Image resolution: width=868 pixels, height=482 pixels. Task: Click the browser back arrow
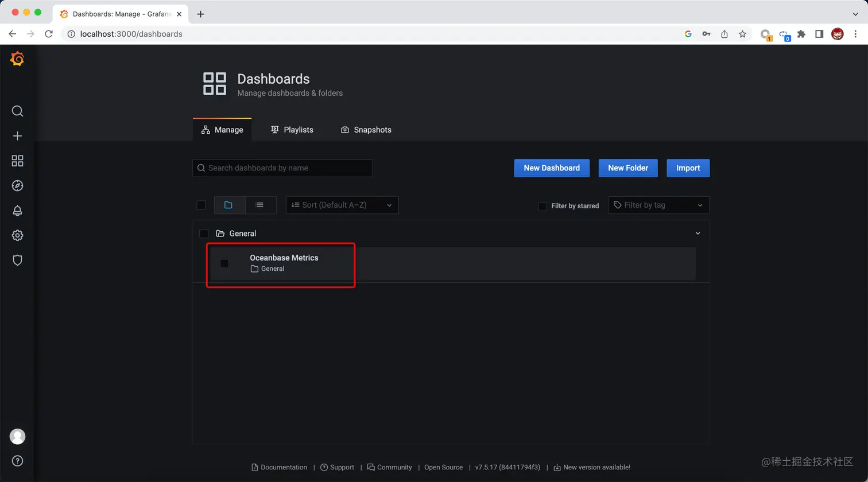click(x=12, y=34)
